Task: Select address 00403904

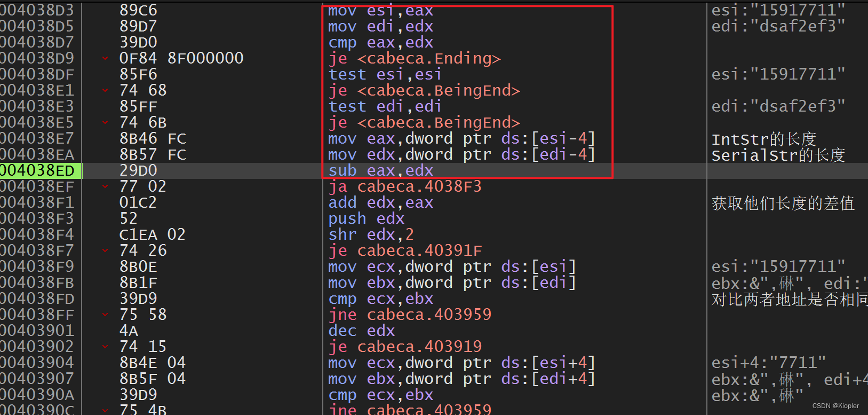Action: click(37, 363)
